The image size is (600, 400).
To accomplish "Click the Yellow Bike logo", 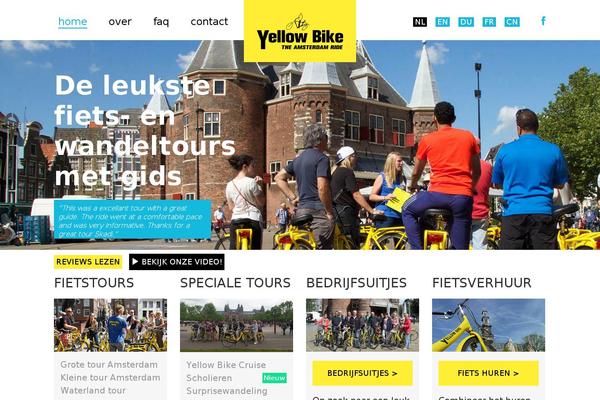I will [300, 31].
